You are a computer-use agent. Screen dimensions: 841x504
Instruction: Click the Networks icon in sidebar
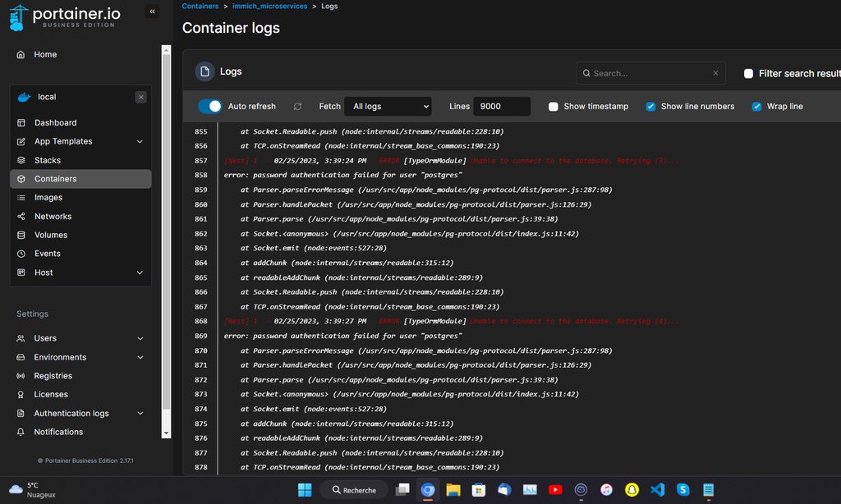click(x=21, y=217)
